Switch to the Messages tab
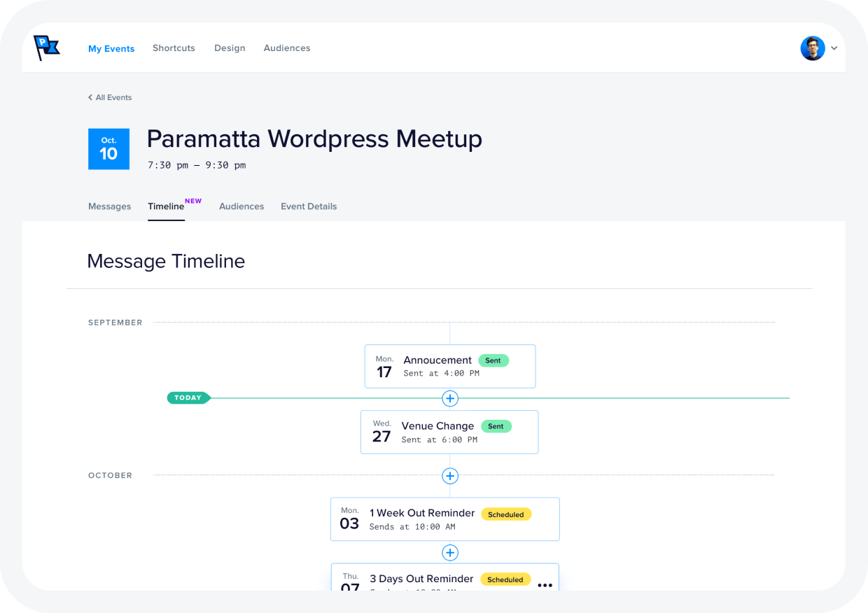868x613 pixels. pyautogui.click(x=110, y=206)
